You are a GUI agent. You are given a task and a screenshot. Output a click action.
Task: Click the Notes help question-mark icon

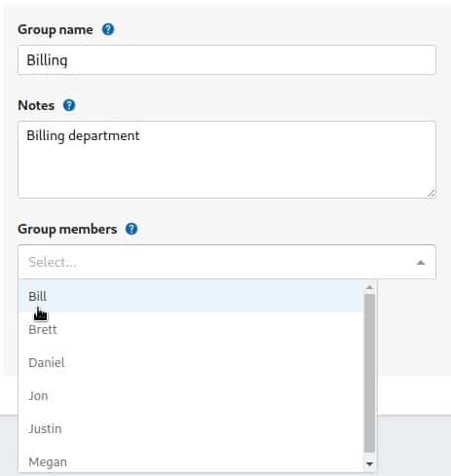click(x=69, y=105)
